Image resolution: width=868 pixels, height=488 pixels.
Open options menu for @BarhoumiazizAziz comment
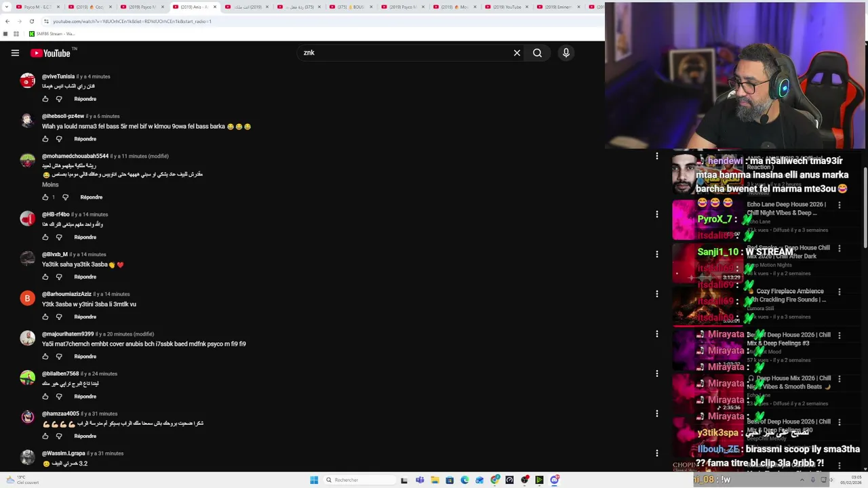coord(656,293)
